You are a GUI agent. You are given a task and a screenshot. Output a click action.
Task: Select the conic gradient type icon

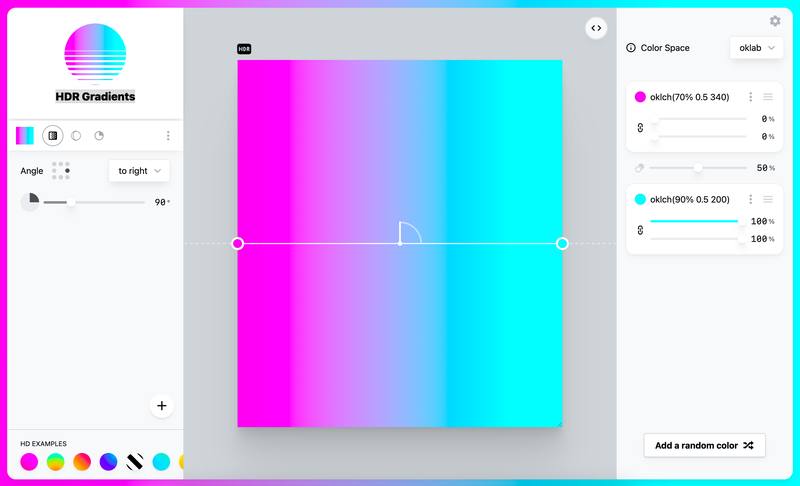(x=99, y=136)
